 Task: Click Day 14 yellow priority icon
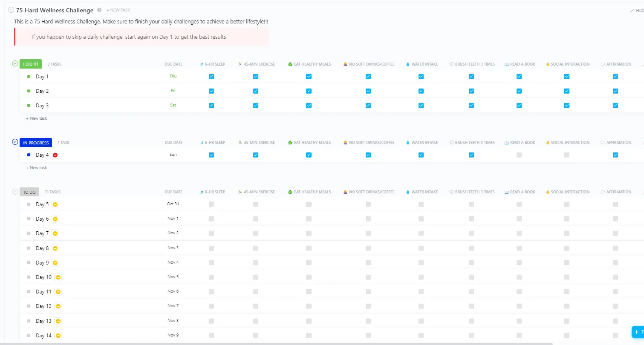pyautogui.click(x=58, y=336)
